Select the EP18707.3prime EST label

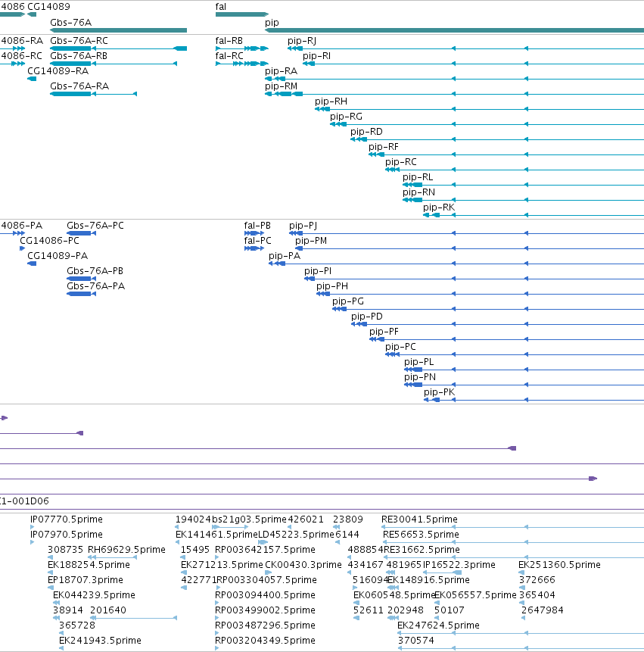click(x=86, y=579)
